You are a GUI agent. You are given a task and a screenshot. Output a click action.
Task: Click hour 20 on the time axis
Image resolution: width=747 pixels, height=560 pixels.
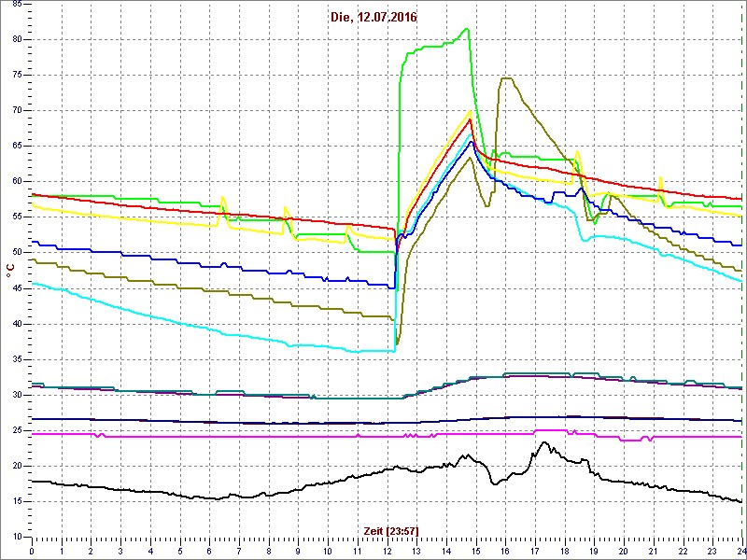pos(624,551)
